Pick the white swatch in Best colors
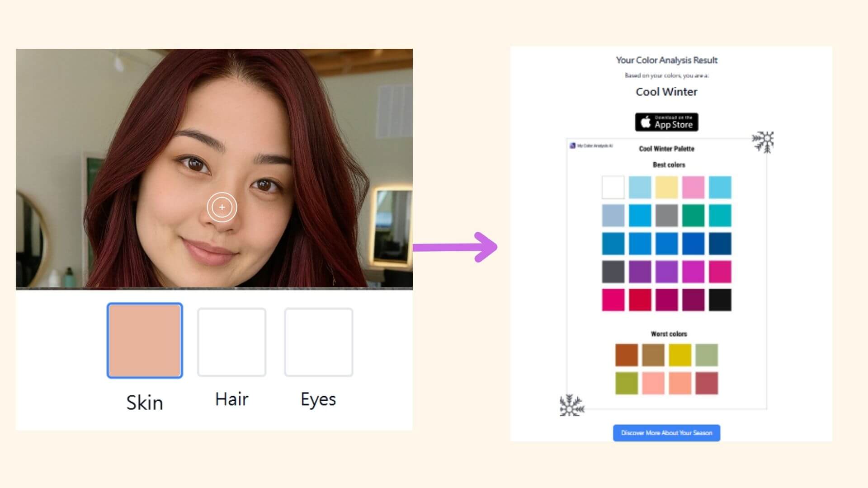Image resolution: width=868 pixels, height=488 pixels. point(613,187)
